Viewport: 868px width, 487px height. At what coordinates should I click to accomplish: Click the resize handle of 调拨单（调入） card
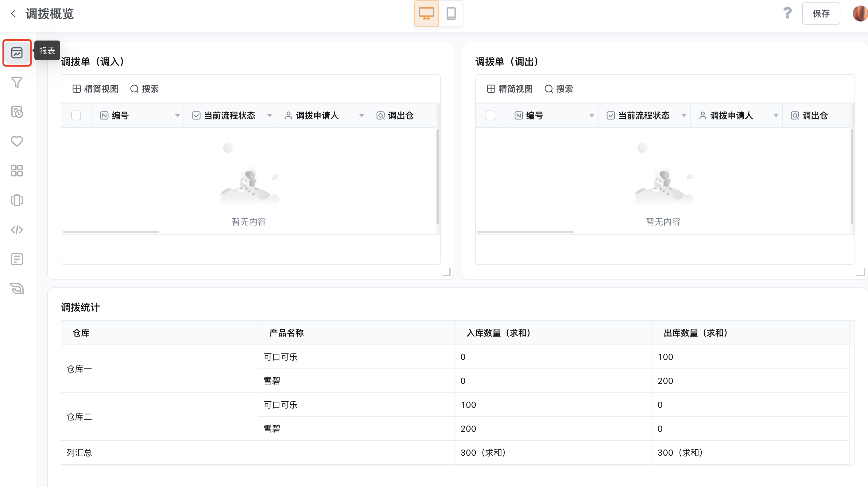point(447,272)
